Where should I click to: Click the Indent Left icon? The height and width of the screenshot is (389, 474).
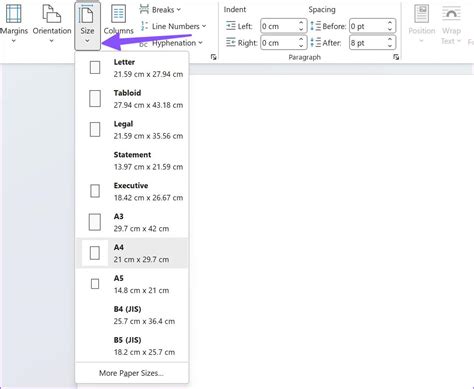click(231, 26)
